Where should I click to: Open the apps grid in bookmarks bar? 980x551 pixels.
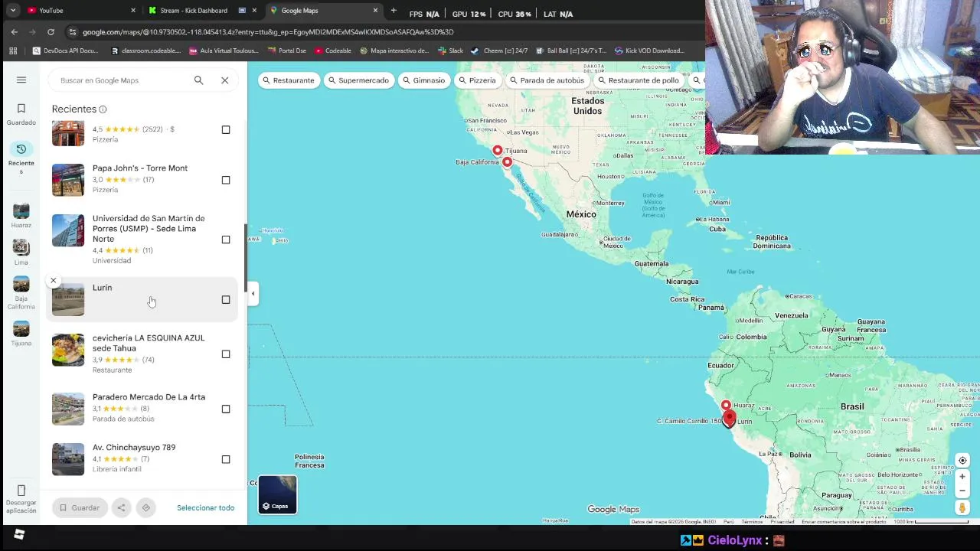click(x=13, y=51)
